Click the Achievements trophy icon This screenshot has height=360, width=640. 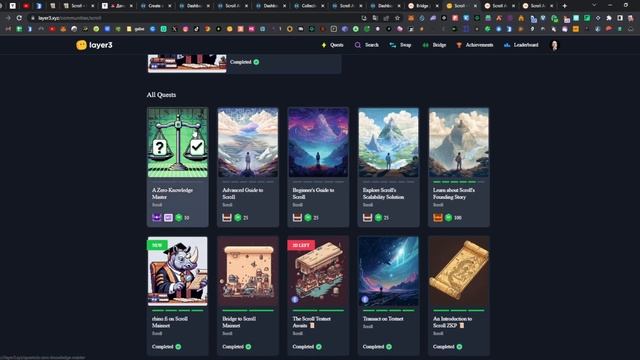[459, 45]
